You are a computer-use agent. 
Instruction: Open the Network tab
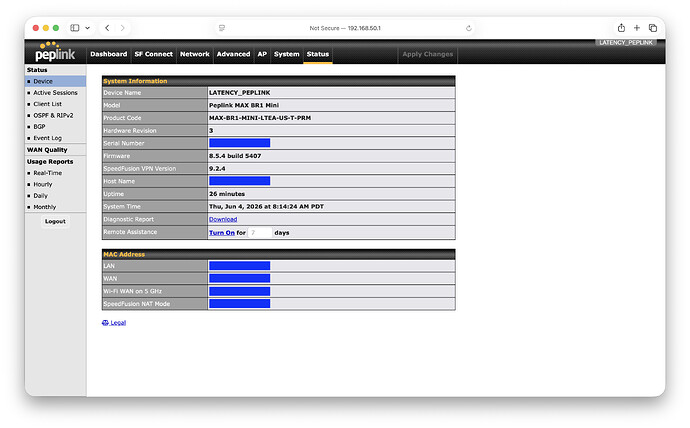click(195, 54)
